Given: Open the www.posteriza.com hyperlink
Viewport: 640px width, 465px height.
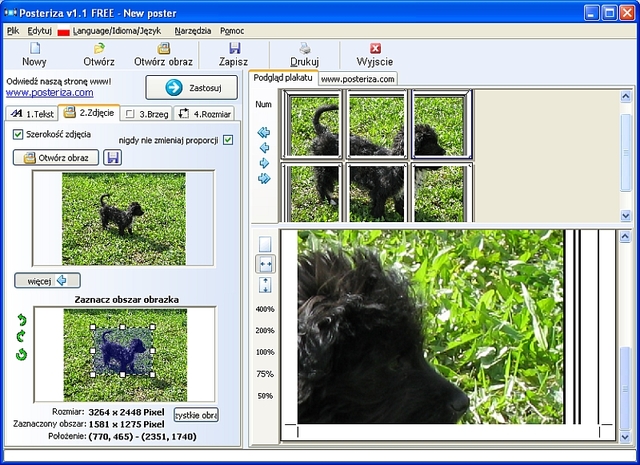Looking at the screenshot, I should point(49,92).
